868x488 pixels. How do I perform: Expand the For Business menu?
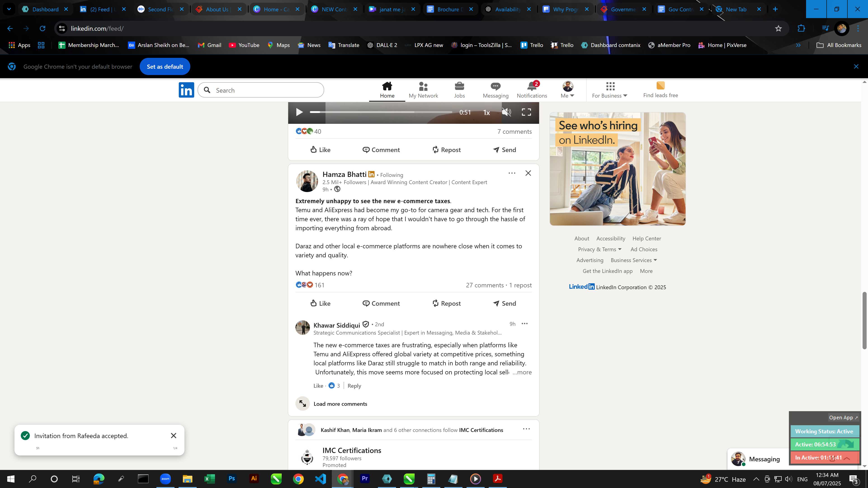[610, 90]
